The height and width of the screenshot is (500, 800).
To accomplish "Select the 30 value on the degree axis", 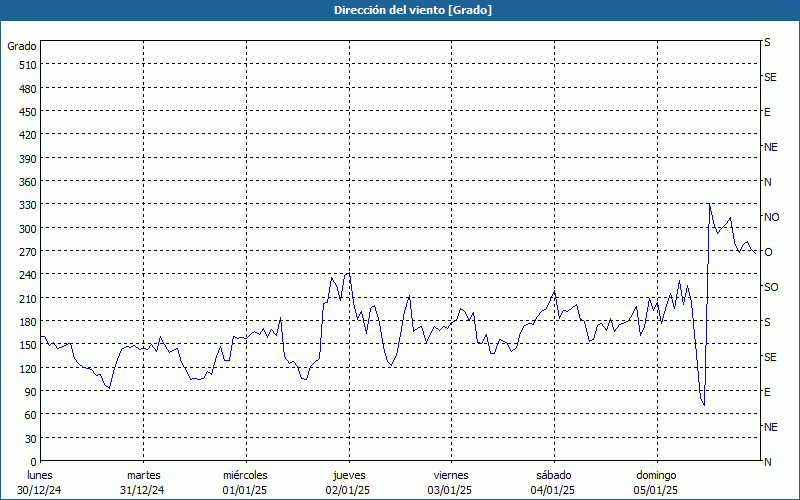I will pos(31,439).
